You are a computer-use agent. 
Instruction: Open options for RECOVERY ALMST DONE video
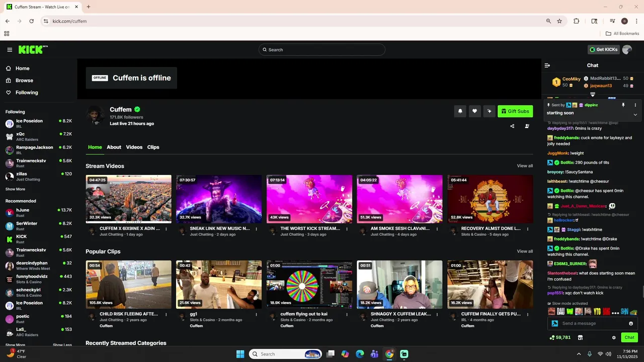tap(527, 229)
